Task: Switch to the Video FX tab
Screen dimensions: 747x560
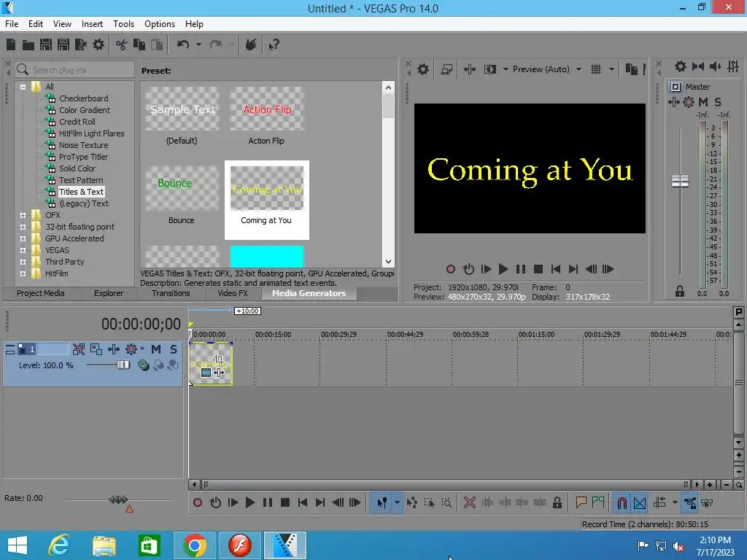Action: 233,293
